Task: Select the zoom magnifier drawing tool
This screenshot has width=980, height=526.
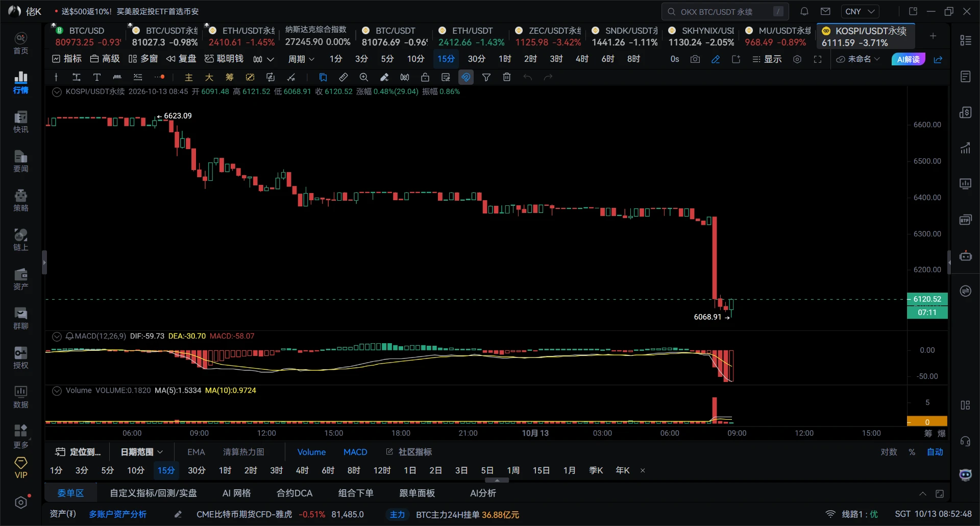Action: [364, 77]
